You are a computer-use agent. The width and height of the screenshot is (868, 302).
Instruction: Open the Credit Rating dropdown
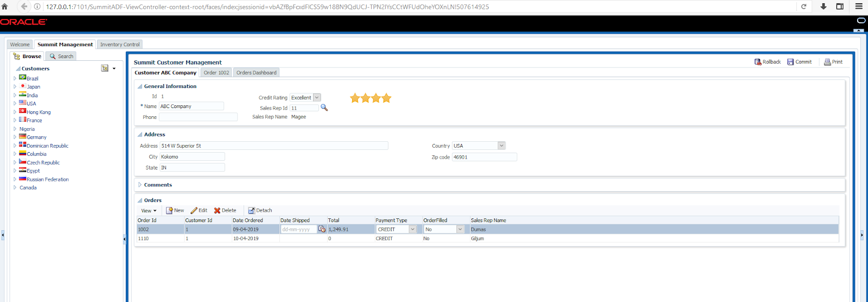point(317,97)
